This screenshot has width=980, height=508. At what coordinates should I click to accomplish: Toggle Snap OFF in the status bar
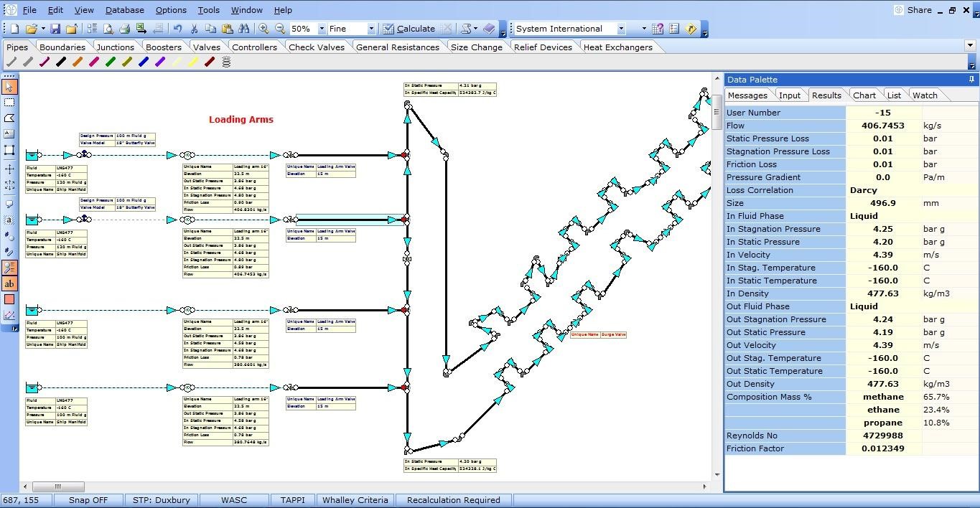tap(88, 500)
